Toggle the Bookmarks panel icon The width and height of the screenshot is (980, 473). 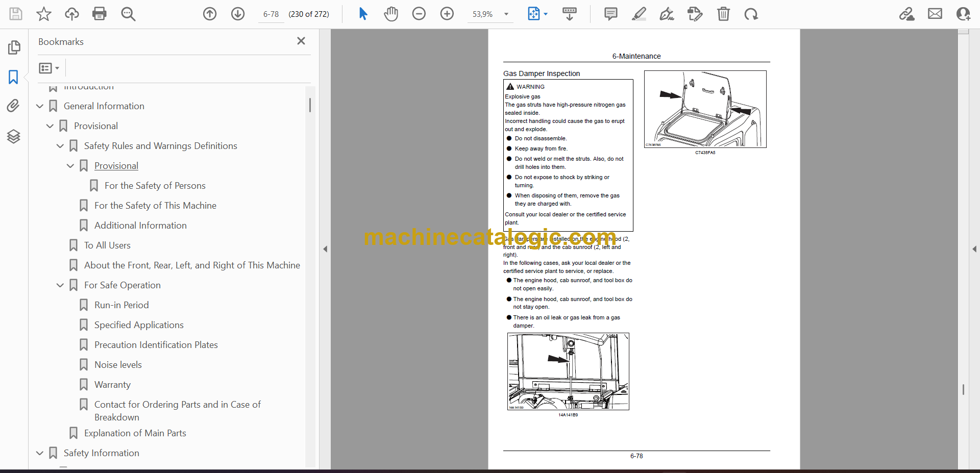[13, 77]
